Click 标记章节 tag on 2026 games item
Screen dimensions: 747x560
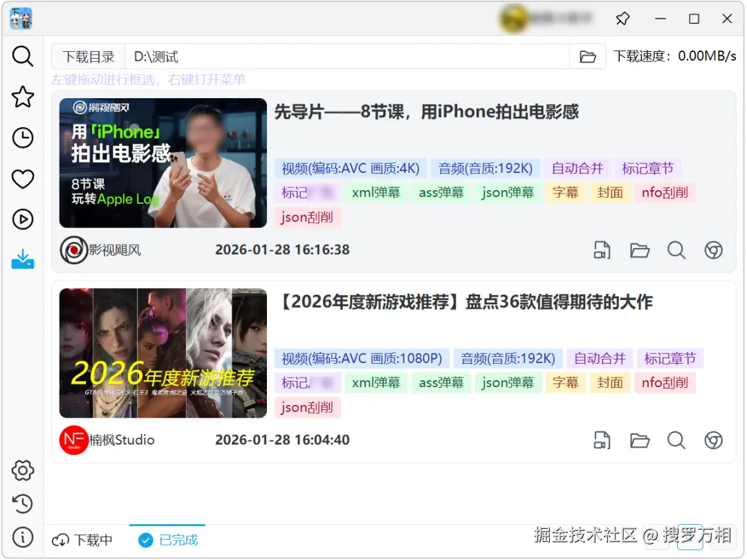pyautogui.click(x=670, y=358)
